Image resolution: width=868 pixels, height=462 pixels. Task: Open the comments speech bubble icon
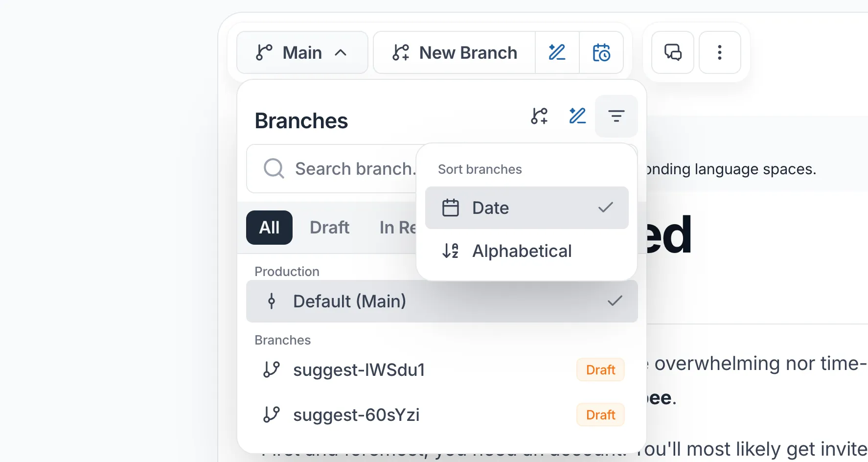(673, 52)
